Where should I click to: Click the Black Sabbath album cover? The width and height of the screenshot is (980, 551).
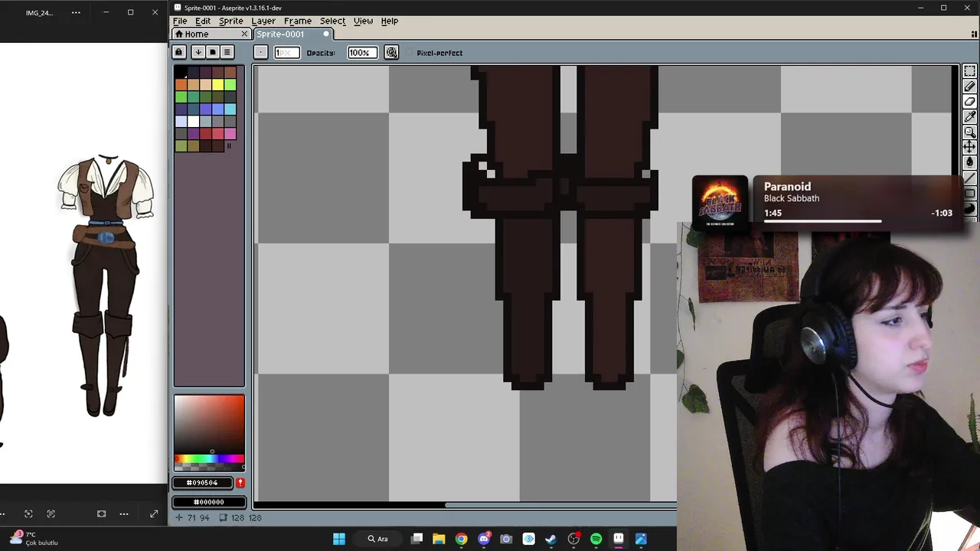pyautogui.click(x=720, y=201)
